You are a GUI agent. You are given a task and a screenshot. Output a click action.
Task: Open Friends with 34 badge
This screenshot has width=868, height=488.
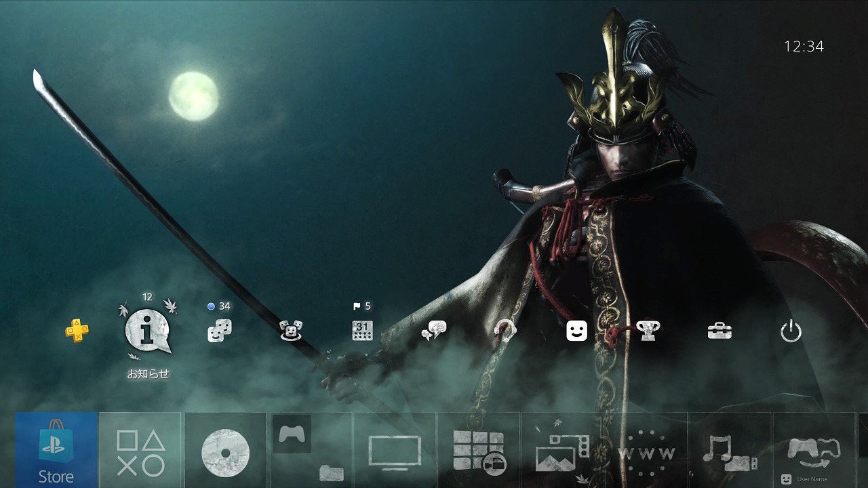coord(219,331)
